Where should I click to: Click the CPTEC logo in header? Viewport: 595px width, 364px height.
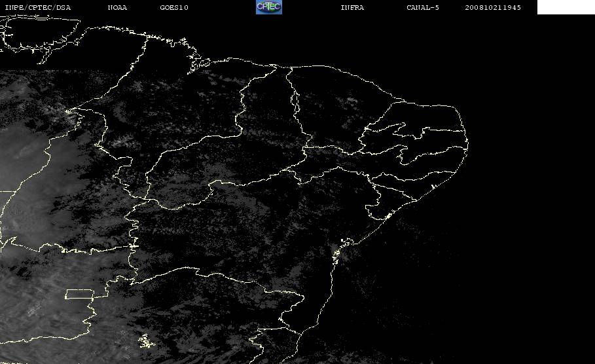[269, 7]
